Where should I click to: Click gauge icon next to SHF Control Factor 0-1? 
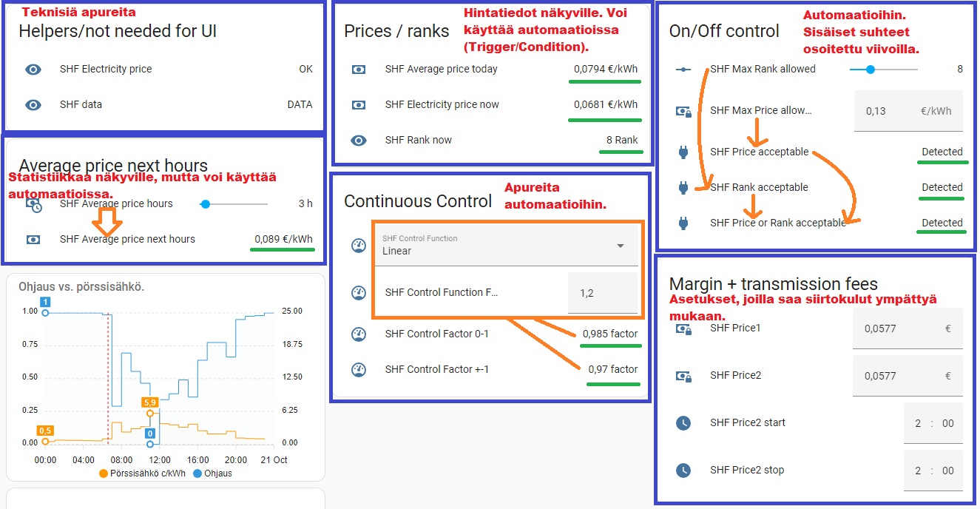click(x=359, y=334)
